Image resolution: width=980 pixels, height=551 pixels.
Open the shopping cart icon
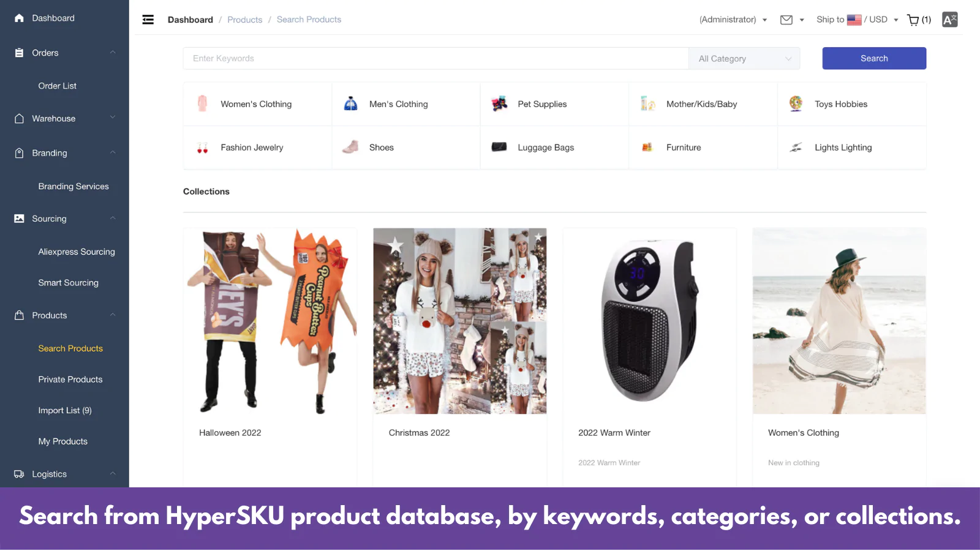coord(913,20)
